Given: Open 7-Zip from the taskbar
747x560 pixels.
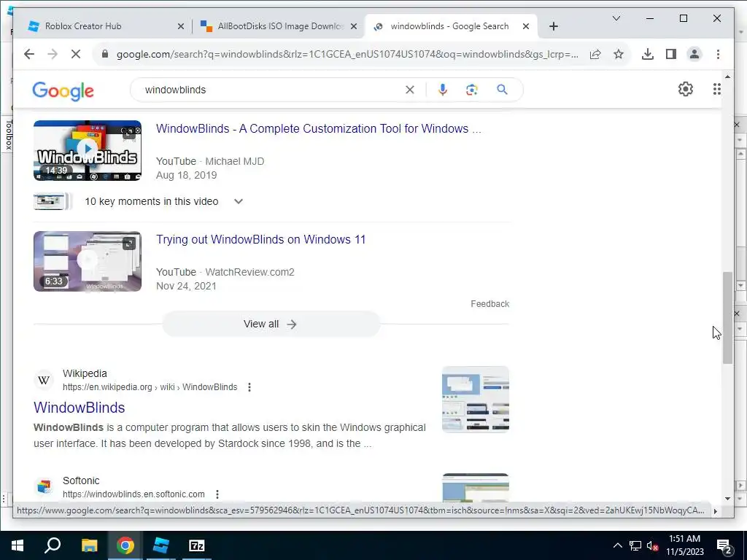Looking at the screenshot, I should click(197, 545).
